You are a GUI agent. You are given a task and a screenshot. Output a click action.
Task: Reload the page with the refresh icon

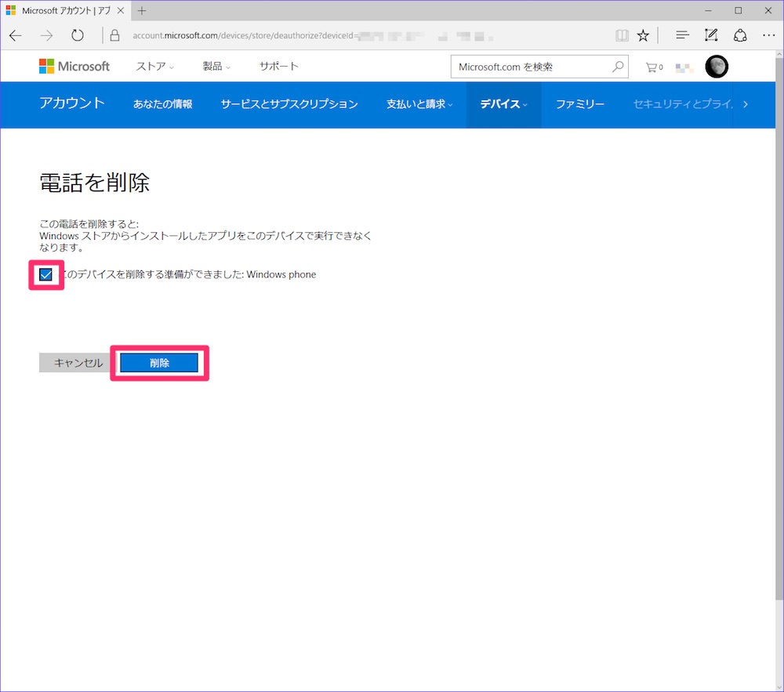[77, 35]
